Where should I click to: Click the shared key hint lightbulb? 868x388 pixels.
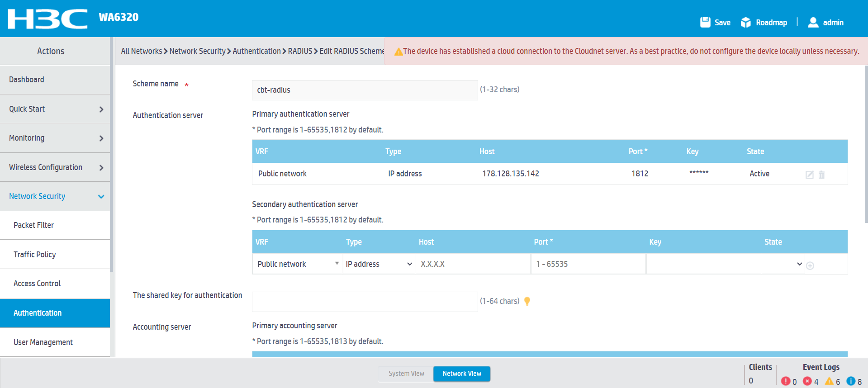[527, 301]
